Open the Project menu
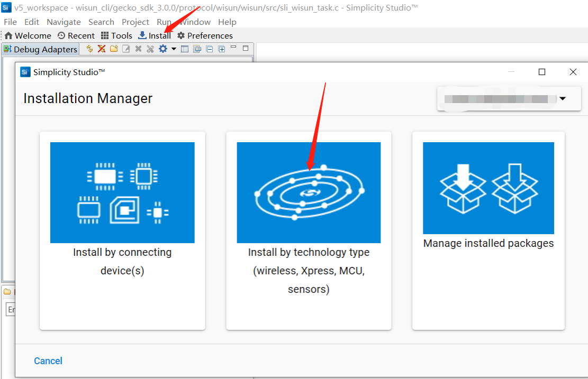Image resolution: width=588 pixels, height=379 pixels. click(x=135, y=22)
